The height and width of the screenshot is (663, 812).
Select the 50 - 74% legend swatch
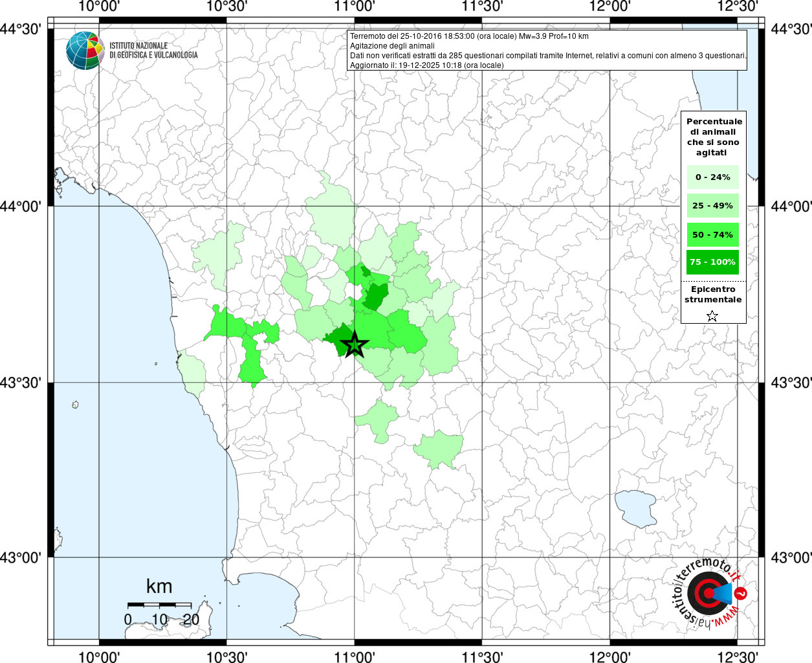point(712,234)
